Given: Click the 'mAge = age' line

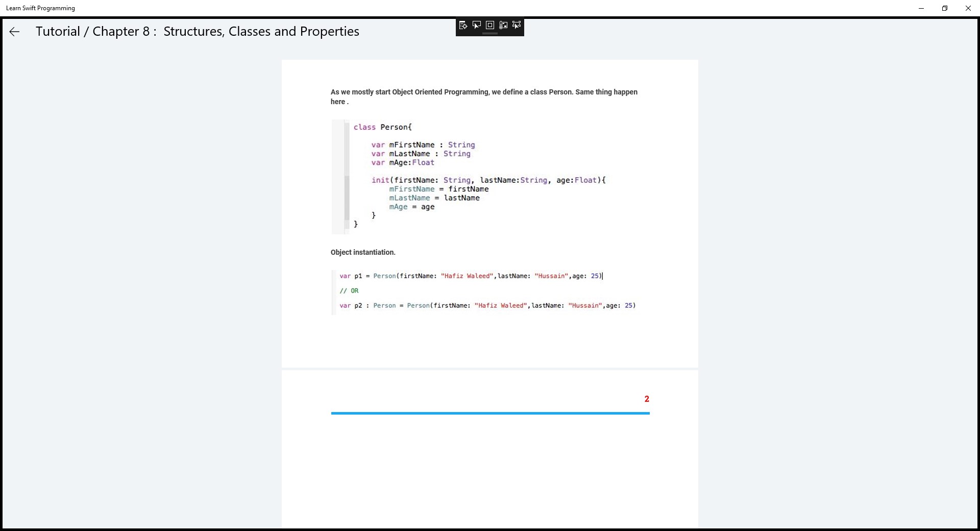Looking at the screenshot, I should (412, 207).
